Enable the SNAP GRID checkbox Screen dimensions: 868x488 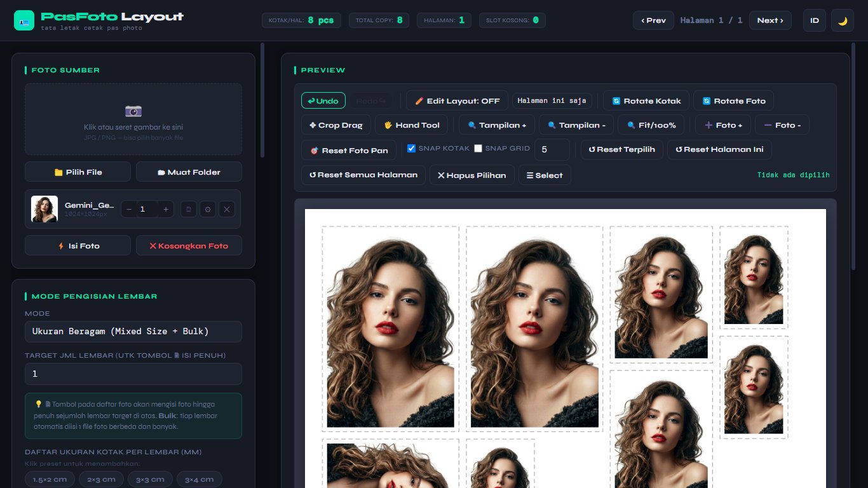478,148
